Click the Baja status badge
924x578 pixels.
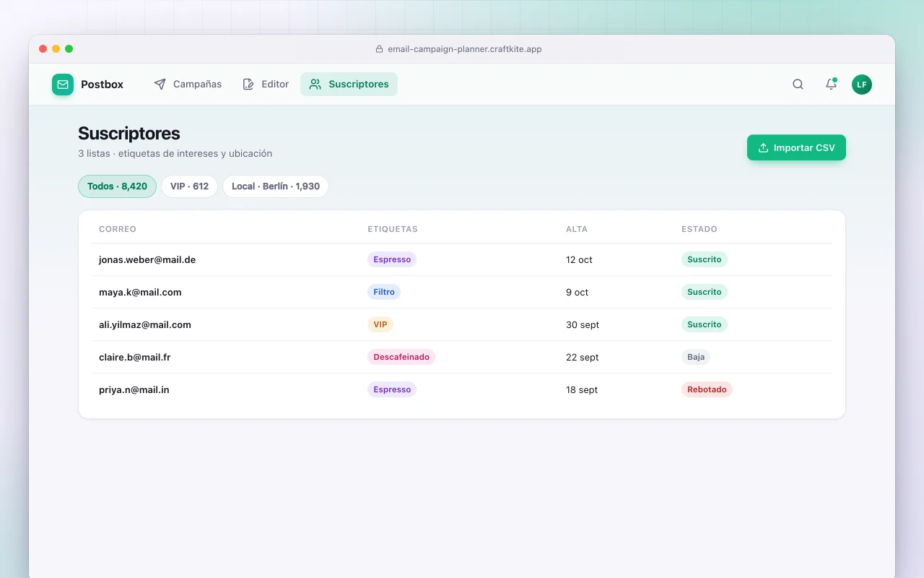pyautogui.click(x=696, y=357)
